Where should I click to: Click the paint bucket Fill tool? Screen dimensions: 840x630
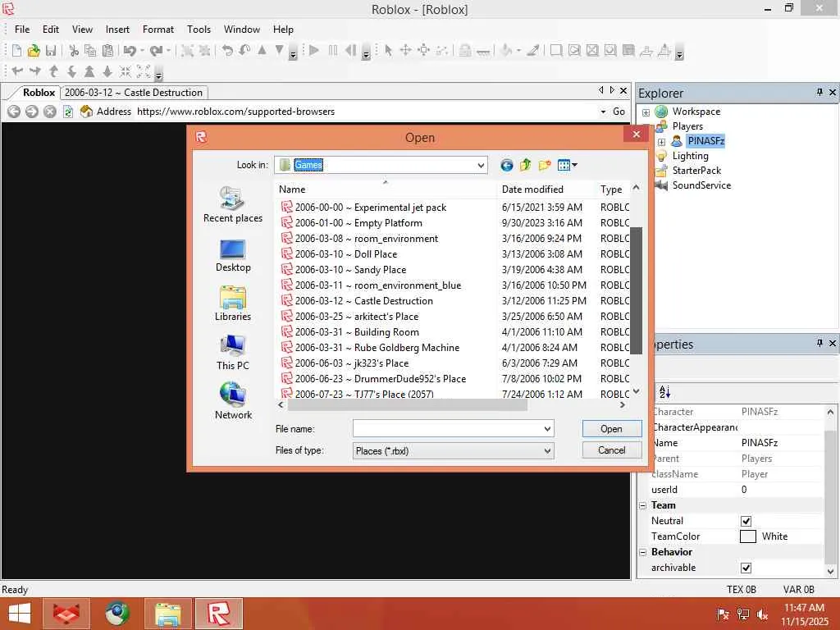506,51
